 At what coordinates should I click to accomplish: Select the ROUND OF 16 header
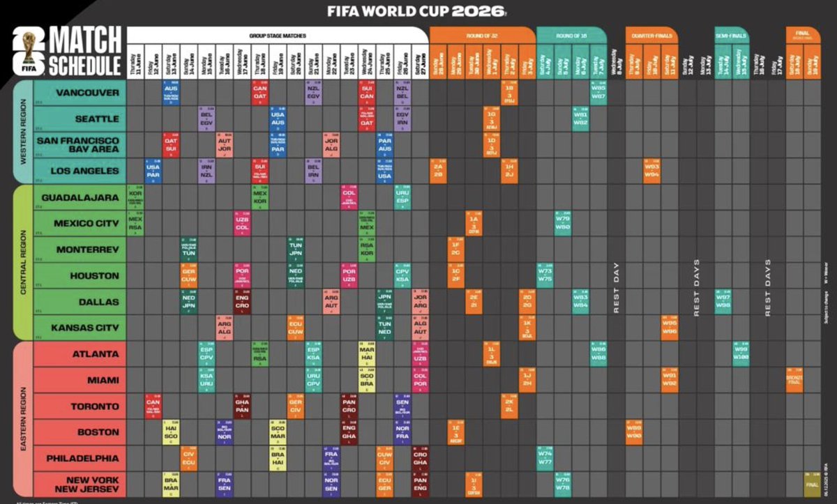[572, 35]
